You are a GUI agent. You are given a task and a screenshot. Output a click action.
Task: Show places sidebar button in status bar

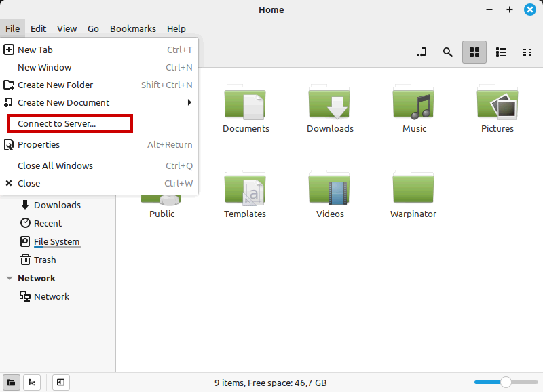click(x=12, y=383)
